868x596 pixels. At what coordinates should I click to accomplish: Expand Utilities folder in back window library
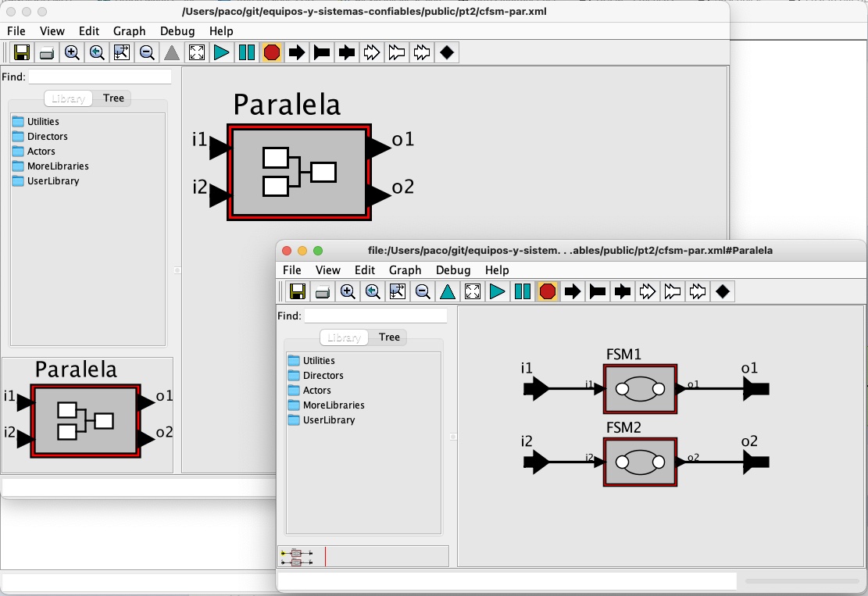[36, 121]
